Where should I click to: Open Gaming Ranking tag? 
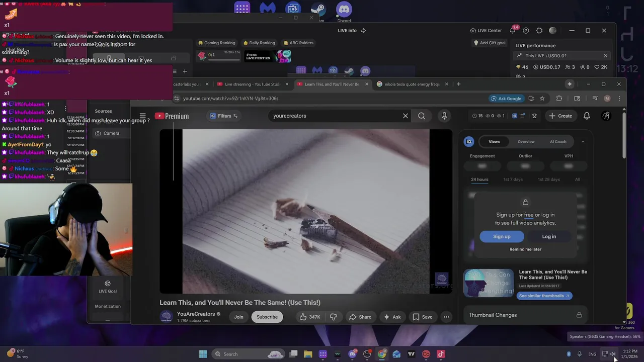pyautogui.click(x=217, y=43)
